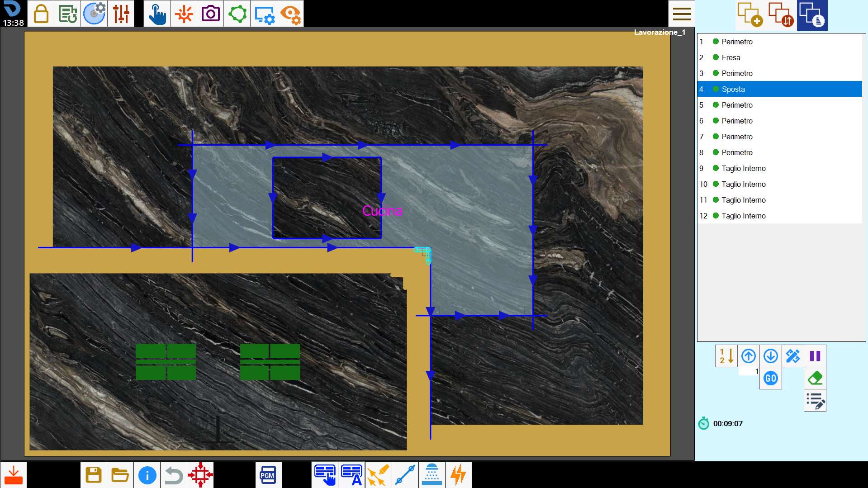
Task: Click the orange laser origin icon
Action: (184, 14)
